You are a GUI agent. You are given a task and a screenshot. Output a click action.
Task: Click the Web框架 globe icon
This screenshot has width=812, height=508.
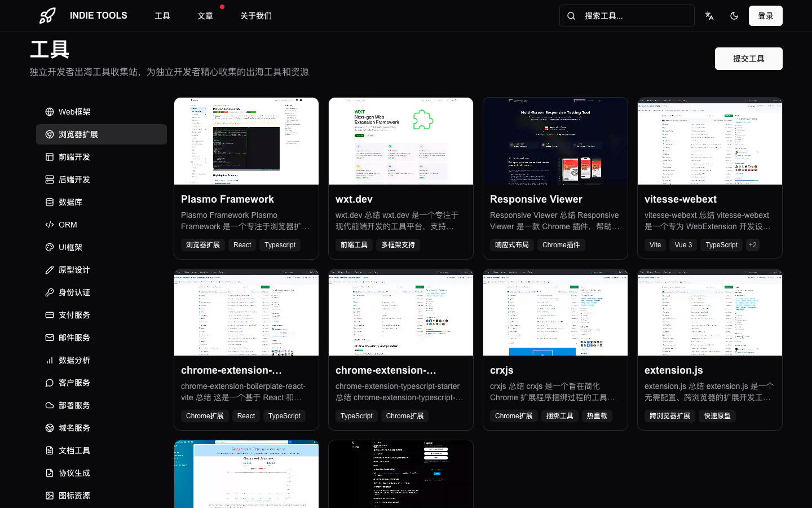coord(50,112)
